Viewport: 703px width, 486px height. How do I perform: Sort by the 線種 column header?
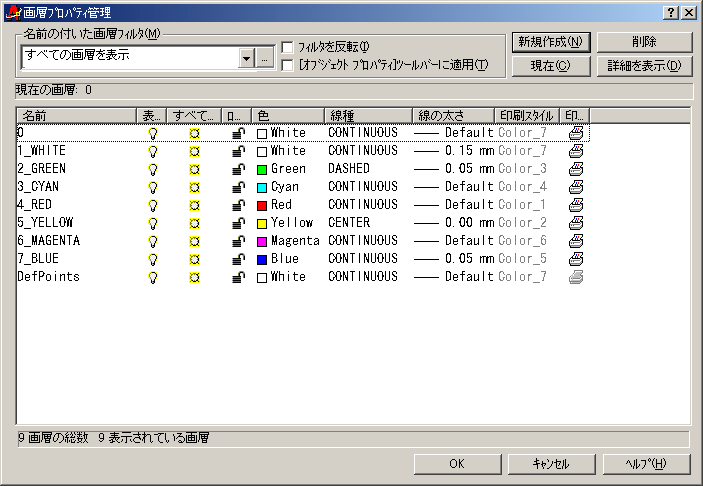click(368, 116)
